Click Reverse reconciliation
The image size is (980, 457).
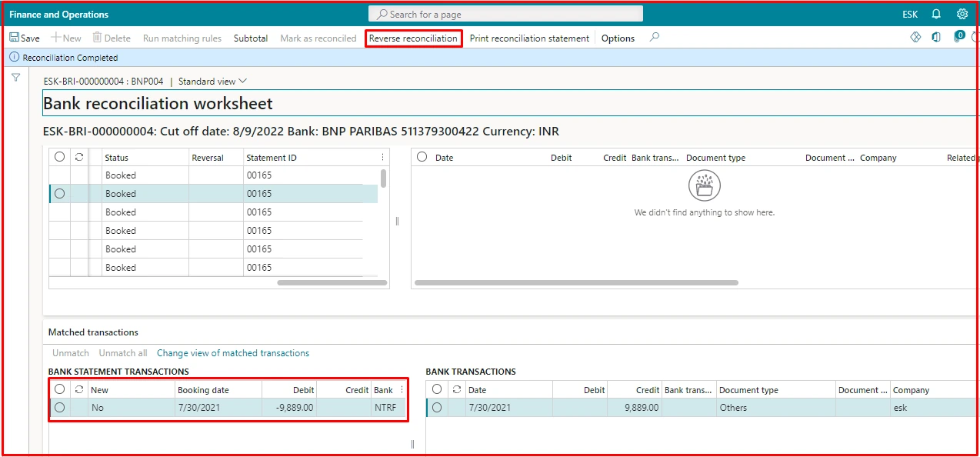point(413,38)
